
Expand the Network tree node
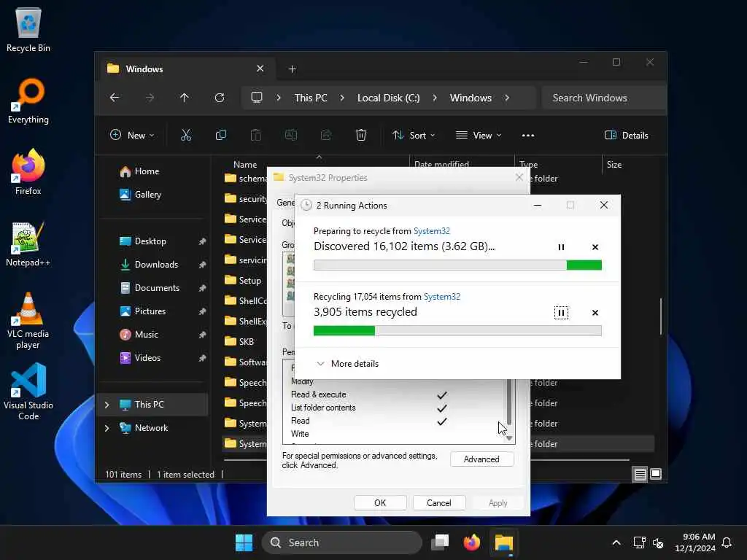(107, 428)
